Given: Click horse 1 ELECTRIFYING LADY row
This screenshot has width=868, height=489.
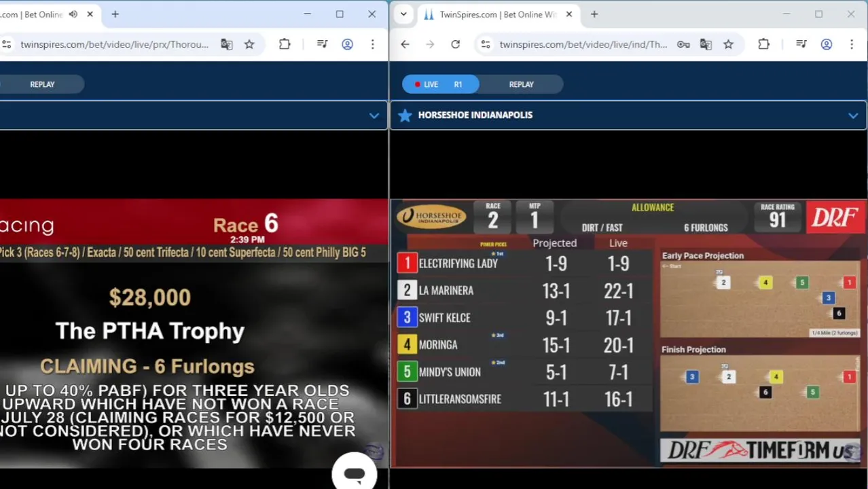Looking at the screenshot, I should point(524,264).
